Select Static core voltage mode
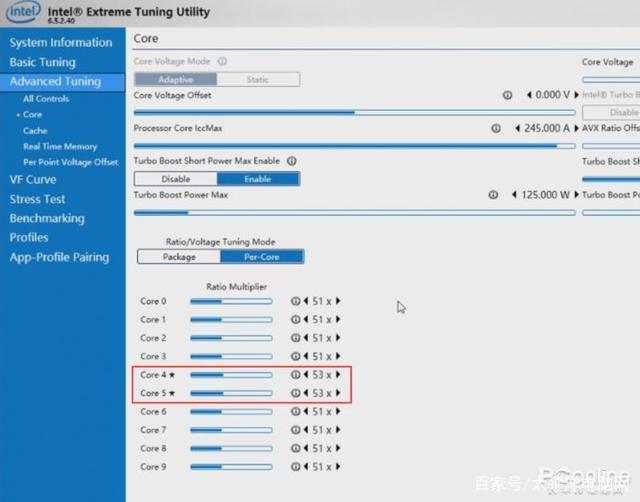The width and height of the screenshot is (640, 502). [x=258, y=79]
